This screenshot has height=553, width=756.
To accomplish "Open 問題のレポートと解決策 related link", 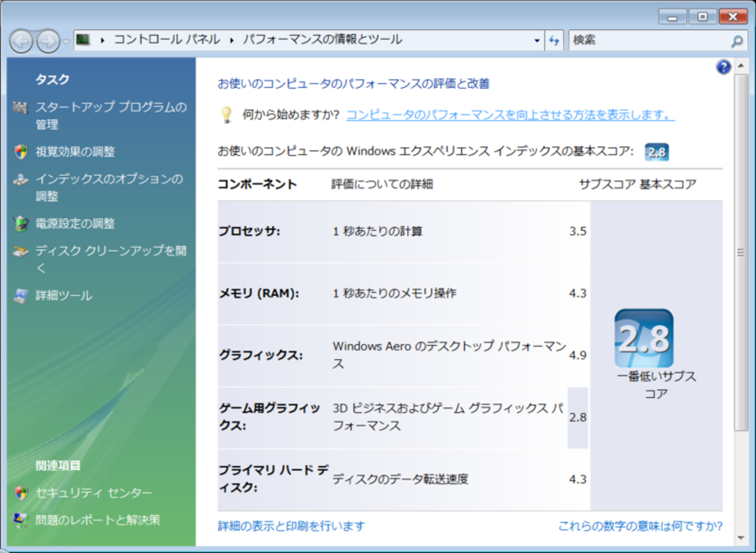I will (98, 520).
